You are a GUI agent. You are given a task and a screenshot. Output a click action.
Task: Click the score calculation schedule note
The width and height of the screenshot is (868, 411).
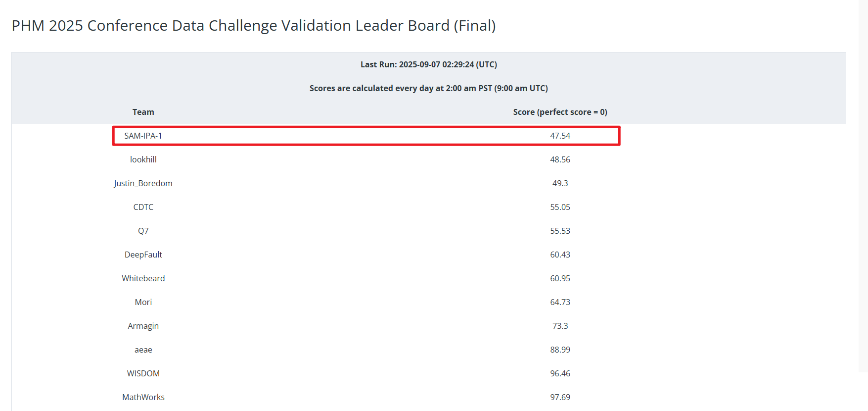[428, 88]
